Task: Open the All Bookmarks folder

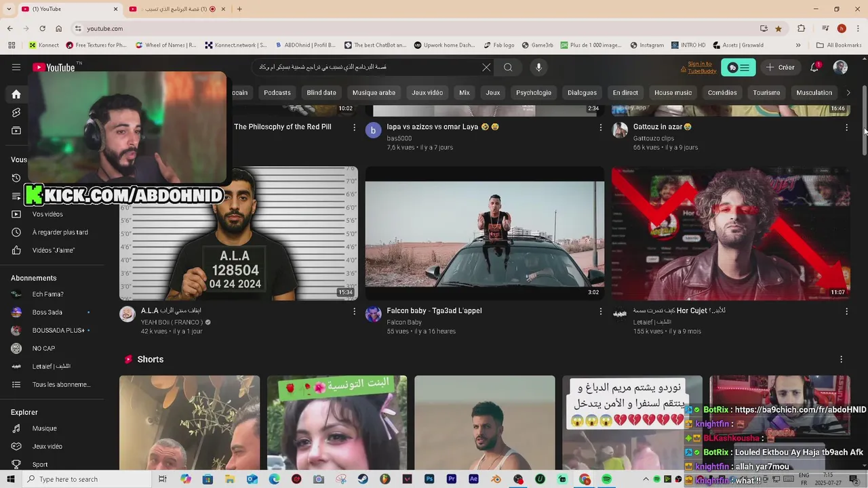Action: click(x=839, y=45)
